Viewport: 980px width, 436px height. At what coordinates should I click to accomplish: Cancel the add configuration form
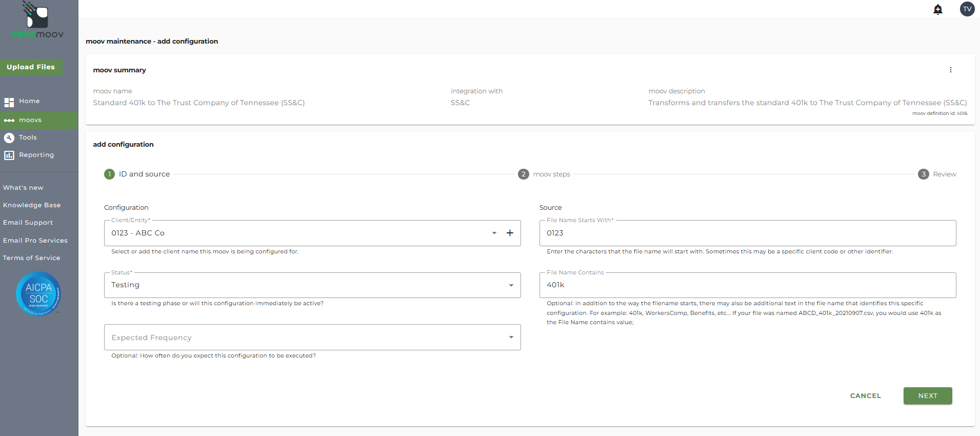(865, 396)
